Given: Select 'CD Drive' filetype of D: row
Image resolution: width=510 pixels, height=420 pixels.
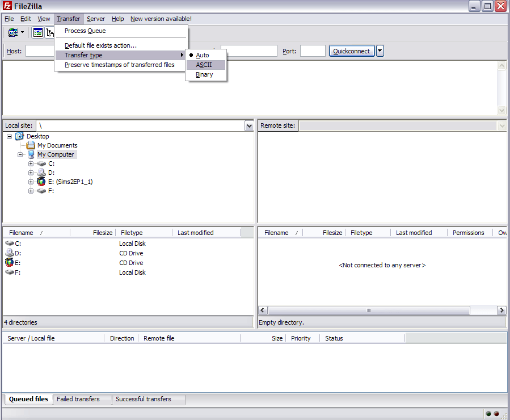Looking at the screenshot, I should [131, 253].
